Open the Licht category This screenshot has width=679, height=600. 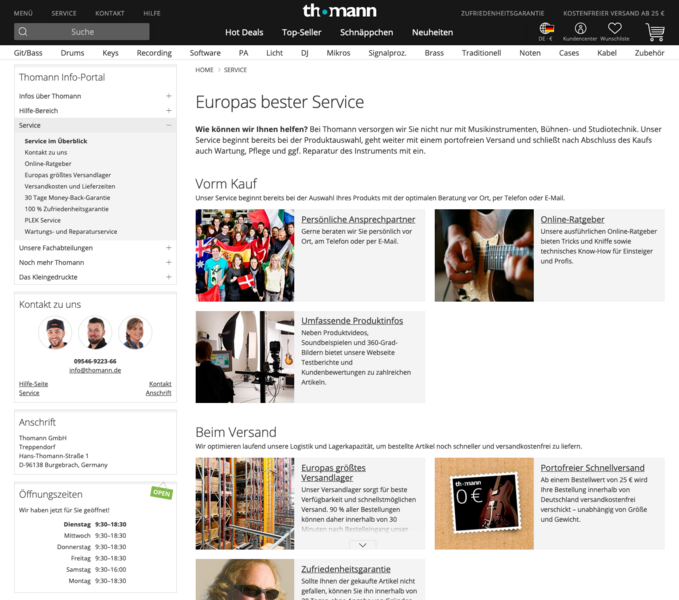tap(274, 53)
